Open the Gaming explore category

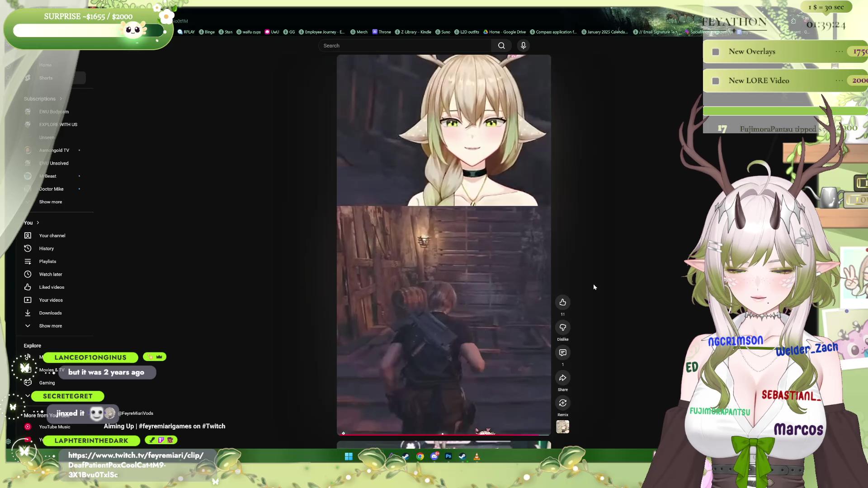coord(47,383)
